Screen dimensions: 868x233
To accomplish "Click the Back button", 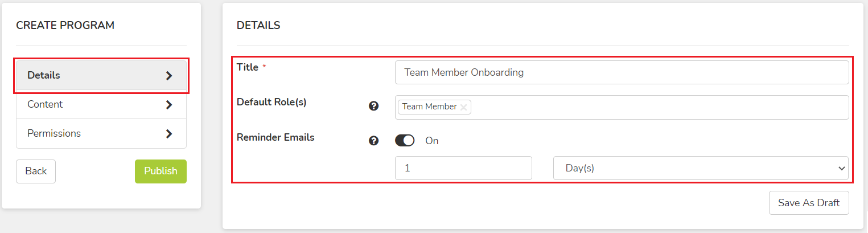I will click(36, 171).
